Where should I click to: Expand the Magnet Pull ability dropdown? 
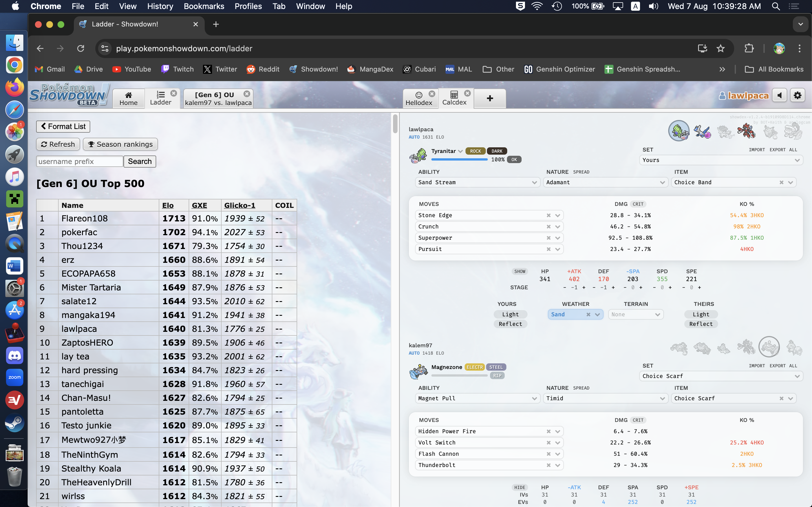(x=534, y=398)
